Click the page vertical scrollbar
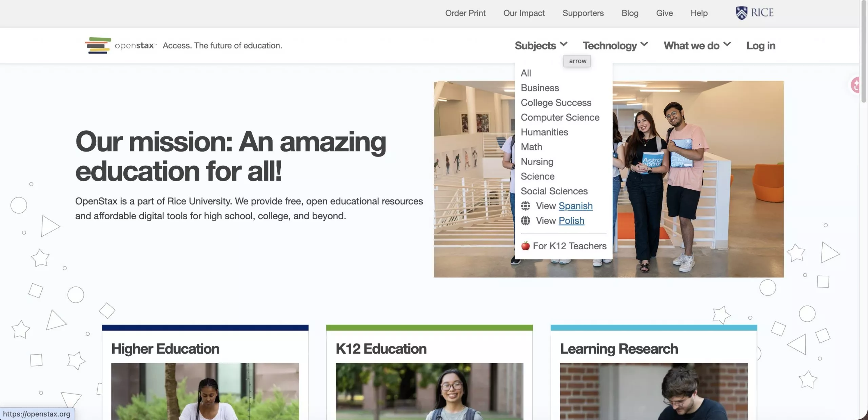Viewport: 868px width, 420px height. click(864, 51)
